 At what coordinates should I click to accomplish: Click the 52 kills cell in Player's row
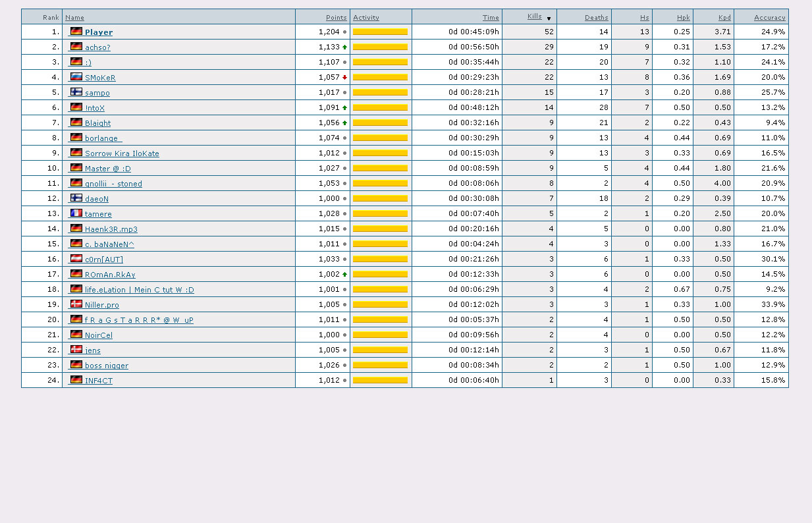[549, 32]
